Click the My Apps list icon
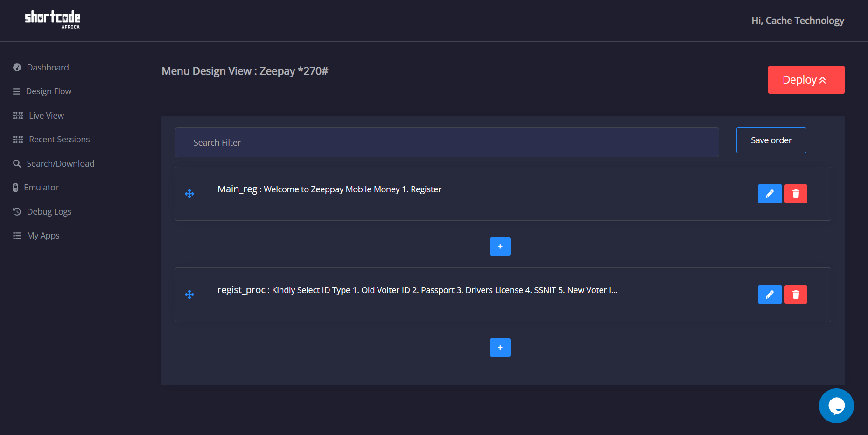This screenshot has height=435, width=868. click(17, 236)
